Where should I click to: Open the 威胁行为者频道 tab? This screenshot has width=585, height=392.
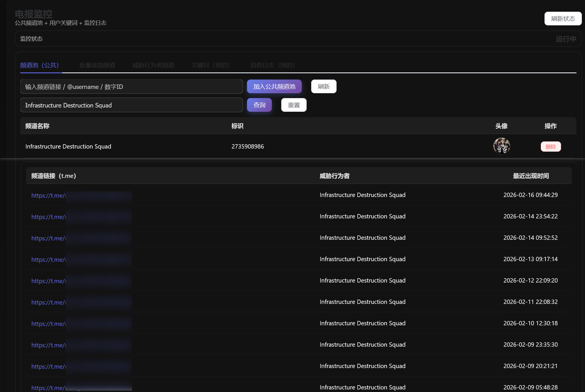coord(153,65)
